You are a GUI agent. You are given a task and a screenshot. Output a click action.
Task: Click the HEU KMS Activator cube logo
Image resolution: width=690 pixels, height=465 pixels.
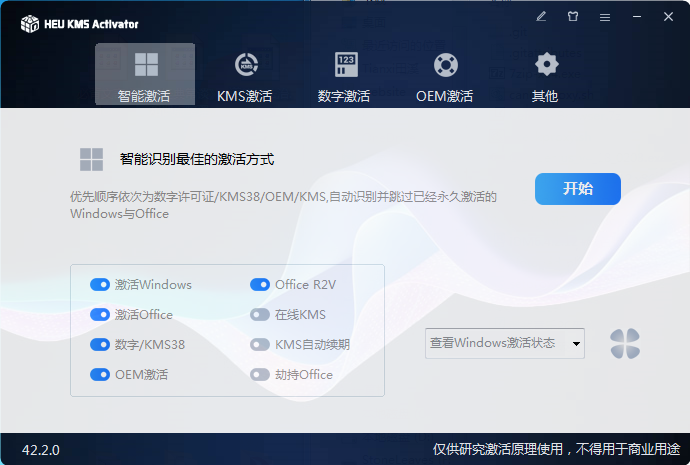point(30,24)
